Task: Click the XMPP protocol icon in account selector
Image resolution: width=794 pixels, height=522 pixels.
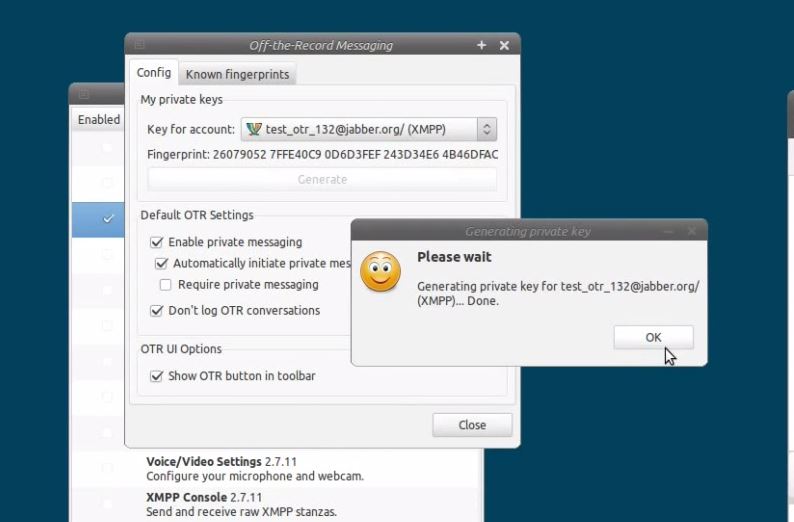Action: tap(254, 129)
